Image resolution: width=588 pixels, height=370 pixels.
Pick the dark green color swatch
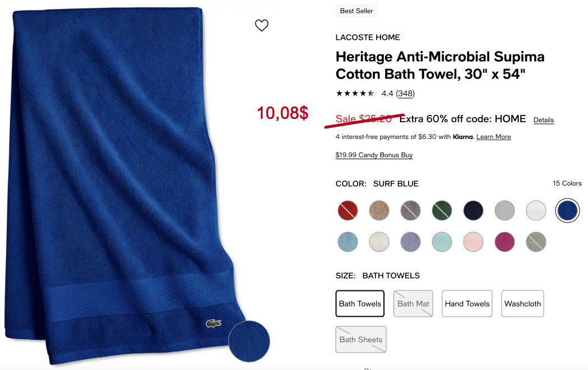coord(442,211)
